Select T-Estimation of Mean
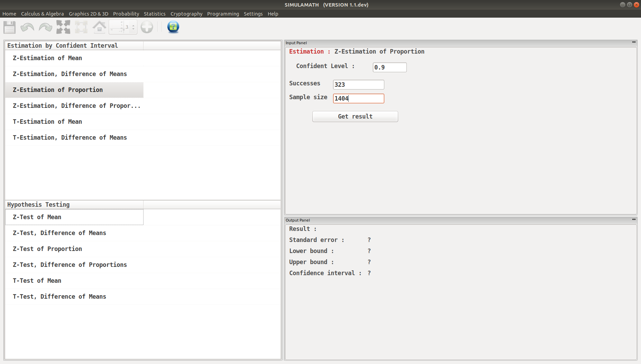The height and width of the screenshot is (364, 641). click(x=74, y=122)
